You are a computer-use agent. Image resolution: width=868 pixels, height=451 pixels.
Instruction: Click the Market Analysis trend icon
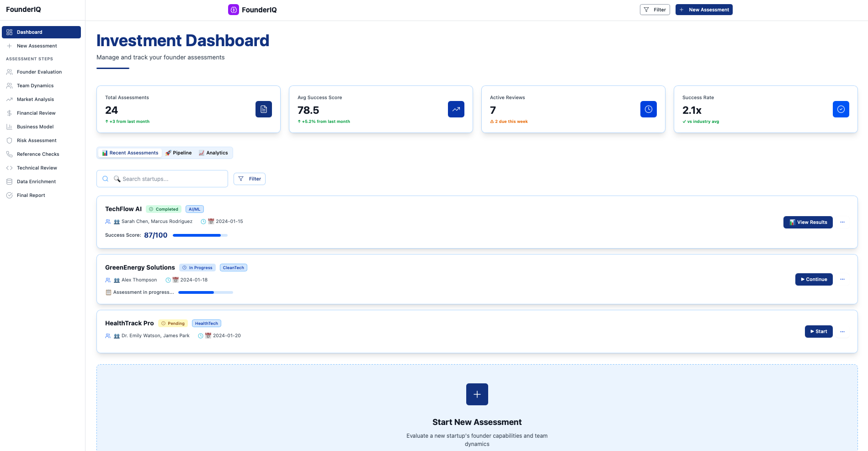click(10, 99)
